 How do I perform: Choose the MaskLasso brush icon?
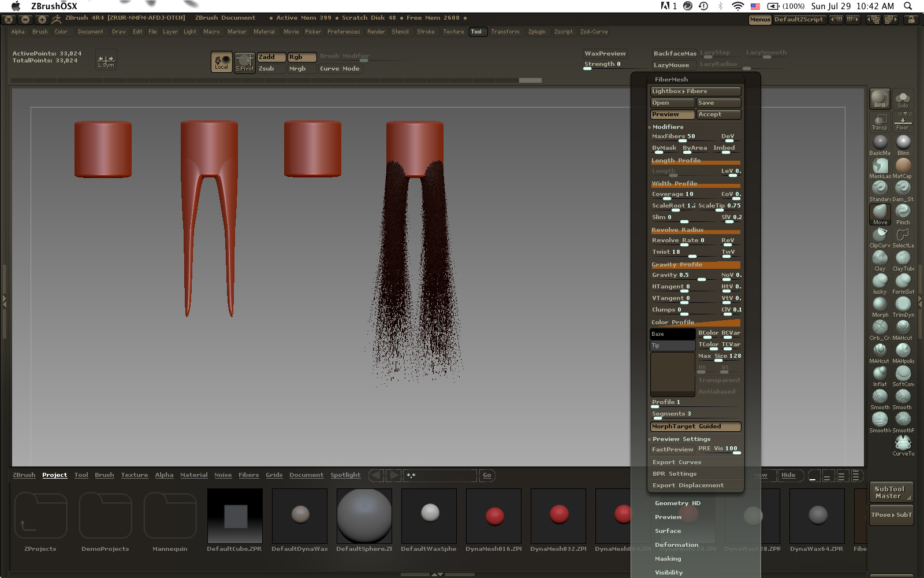tap(880, 168)
